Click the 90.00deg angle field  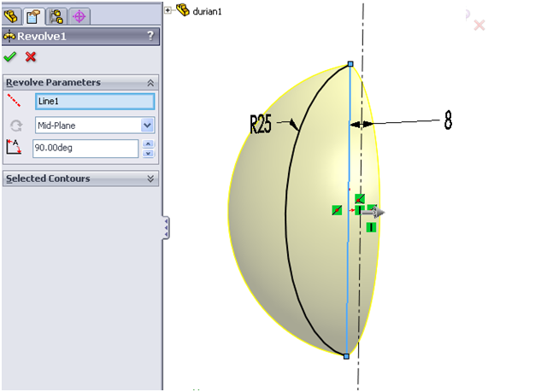pos(85,148)
